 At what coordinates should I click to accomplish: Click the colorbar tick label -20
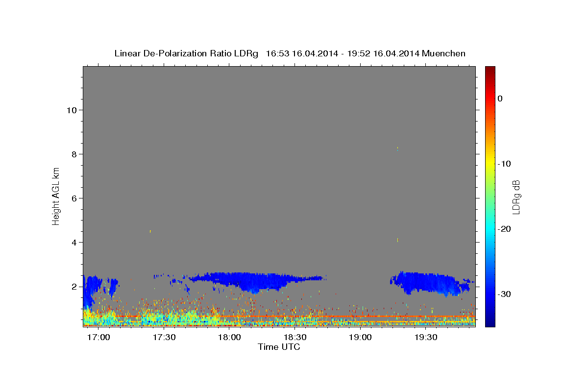coord(505,229)
